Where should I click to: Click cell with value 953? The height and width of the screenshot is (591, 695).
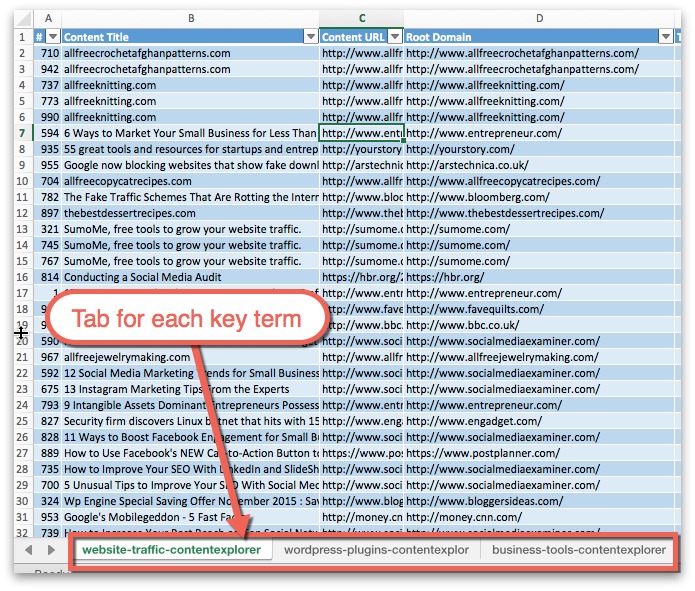coord(48,517)
